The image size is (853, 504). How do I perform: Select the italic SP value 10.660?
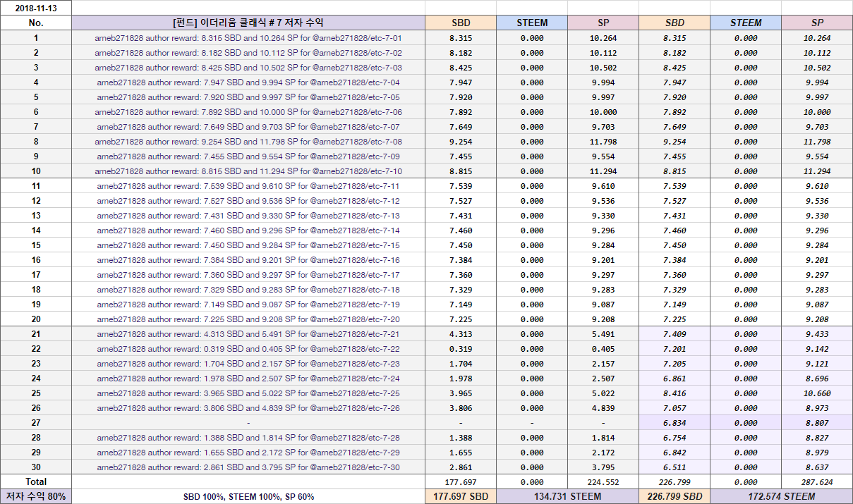[x=817, y=393]
